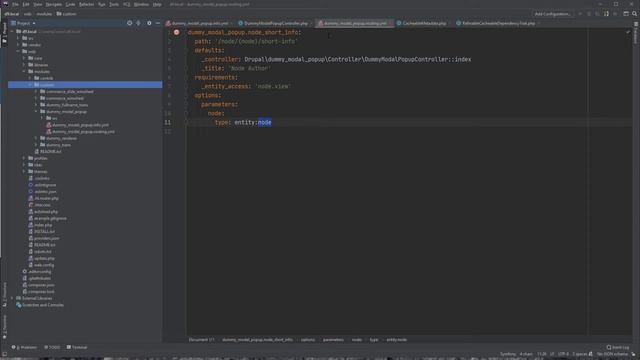This screenshot has width=640, height=360.
Task: Open the Project view dropdown in panel header
Action: pos(23,23)
